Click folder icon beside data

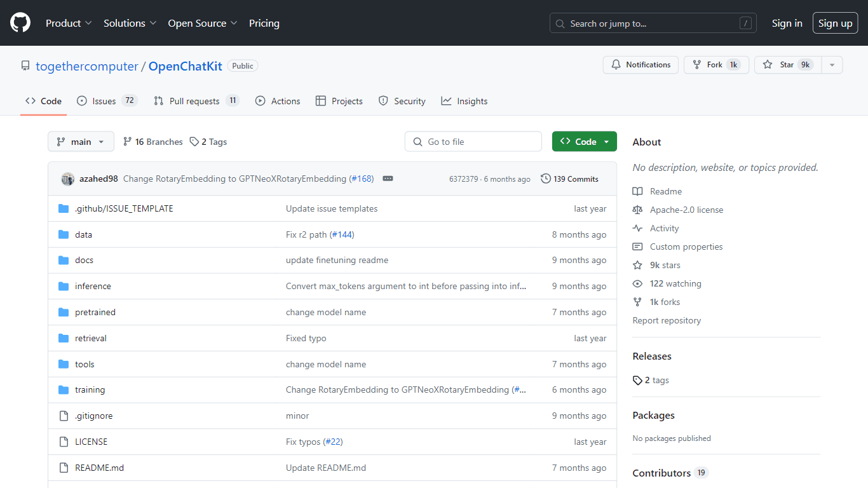point(64,234)
